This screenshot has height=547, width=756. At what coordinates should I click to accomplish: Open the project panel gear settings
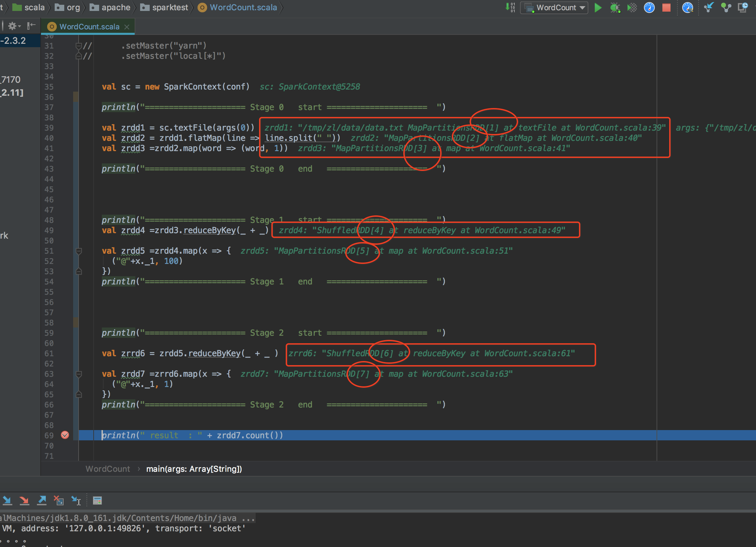tap(12, 26)
